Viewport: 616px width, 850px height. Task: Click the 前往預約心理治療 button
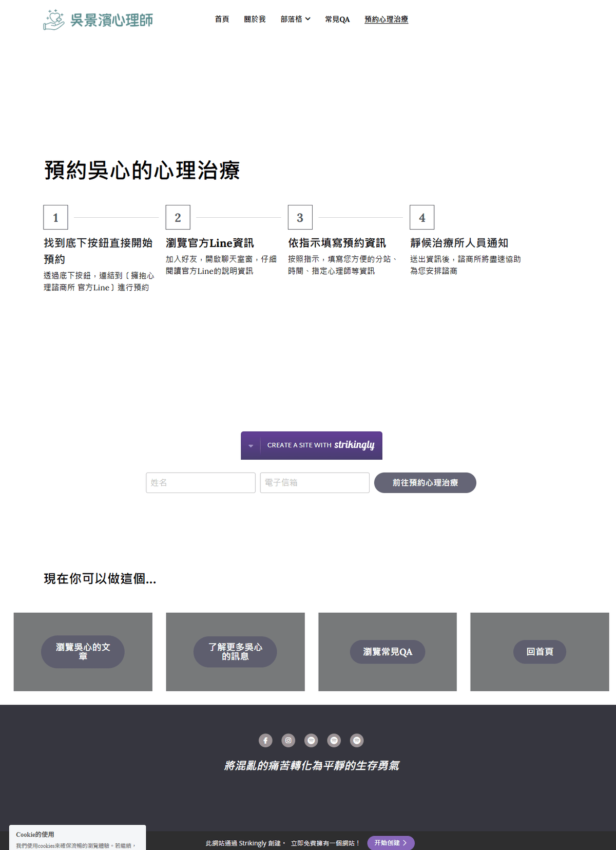click(x=425, y=483)
